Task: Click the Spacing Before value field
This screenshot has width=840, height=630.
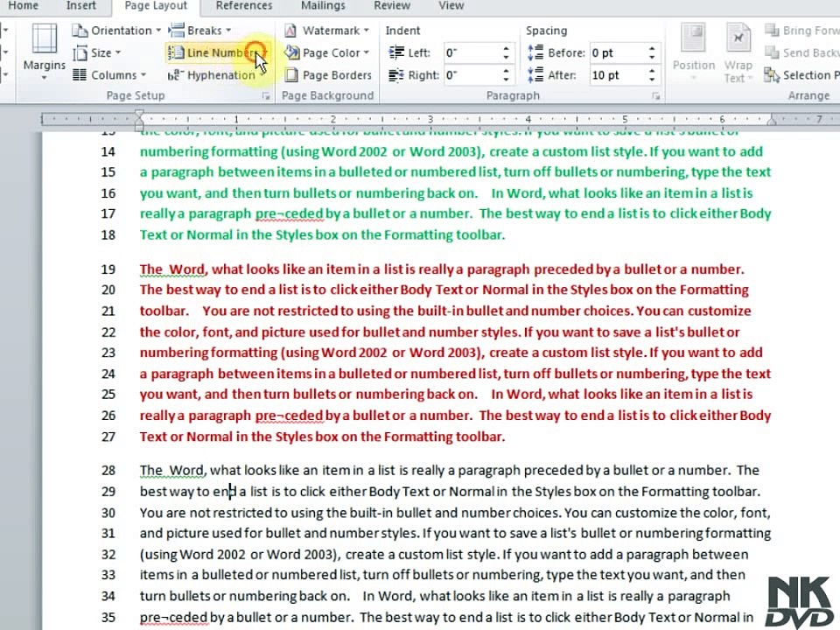Action: (x=617, y=53)
